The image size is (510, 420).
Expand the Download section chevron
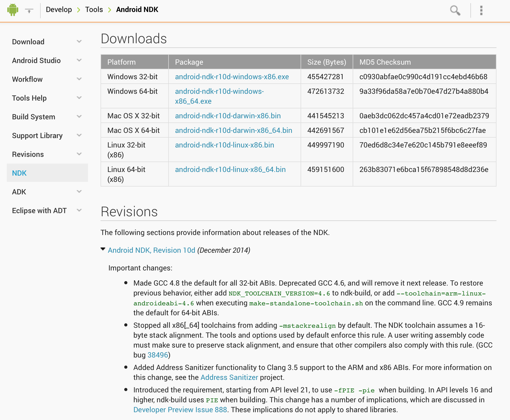pyautogui.click(x=79, y=41)
